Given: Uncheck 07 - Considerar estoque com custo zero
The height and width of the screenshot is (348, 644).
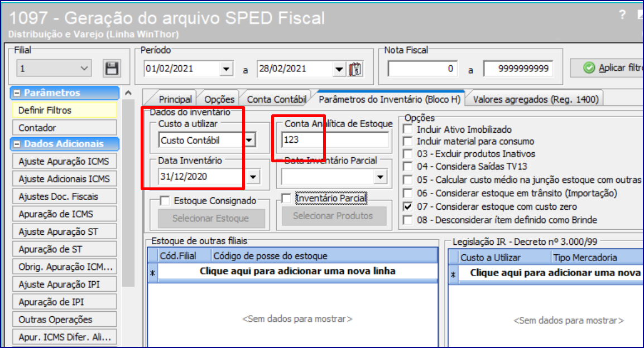Looking at the screenshot, I should tap(408, 206).
